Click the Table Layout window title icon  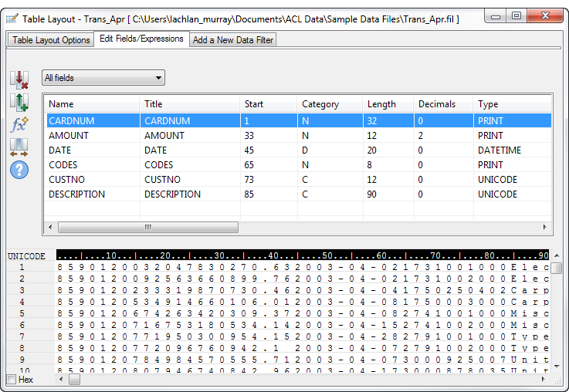click(x=12, y=19)
